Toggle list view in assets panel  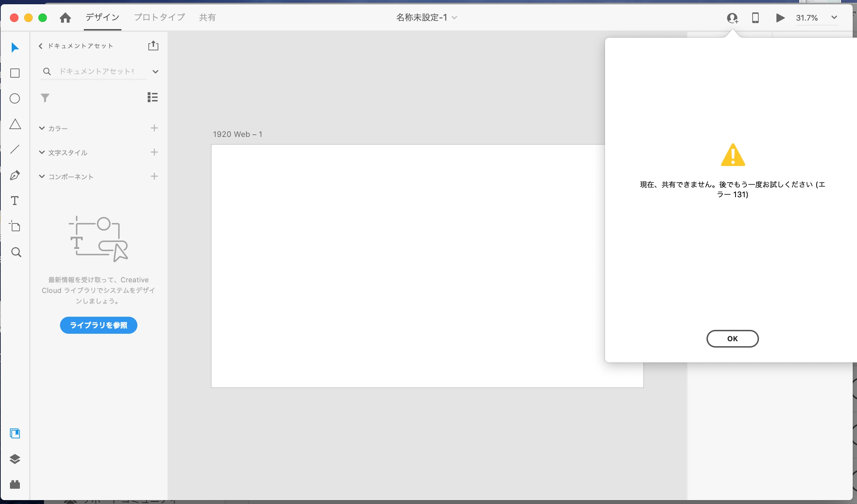(x=153, y=97)
